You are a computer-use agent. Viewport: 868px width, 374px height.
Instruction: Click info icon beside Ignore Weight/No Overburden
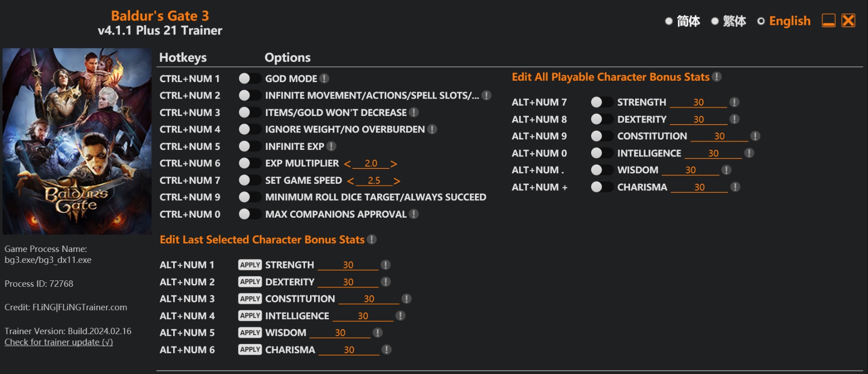point(432,129)
